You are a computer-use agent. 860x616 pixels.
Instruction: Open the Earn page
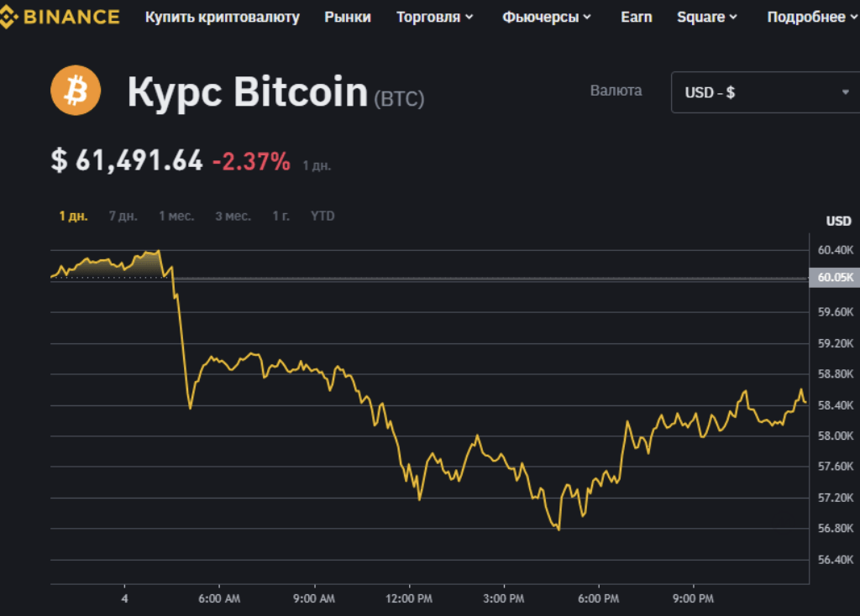[x=637, y=17]
